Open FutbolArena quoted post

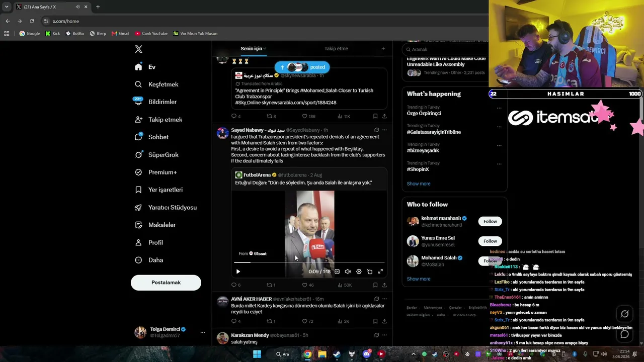click(x=309, y=223)
